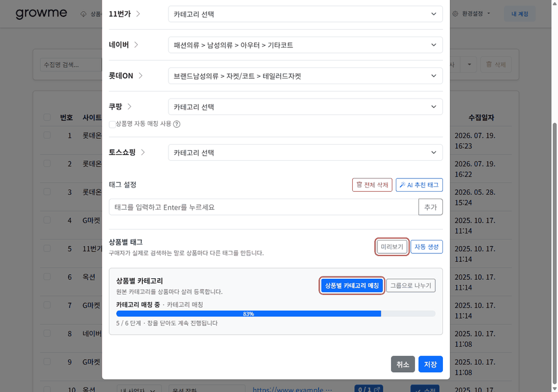558x392 pixels.
Task: Click the 번호 column header
Action: (66, 117)
